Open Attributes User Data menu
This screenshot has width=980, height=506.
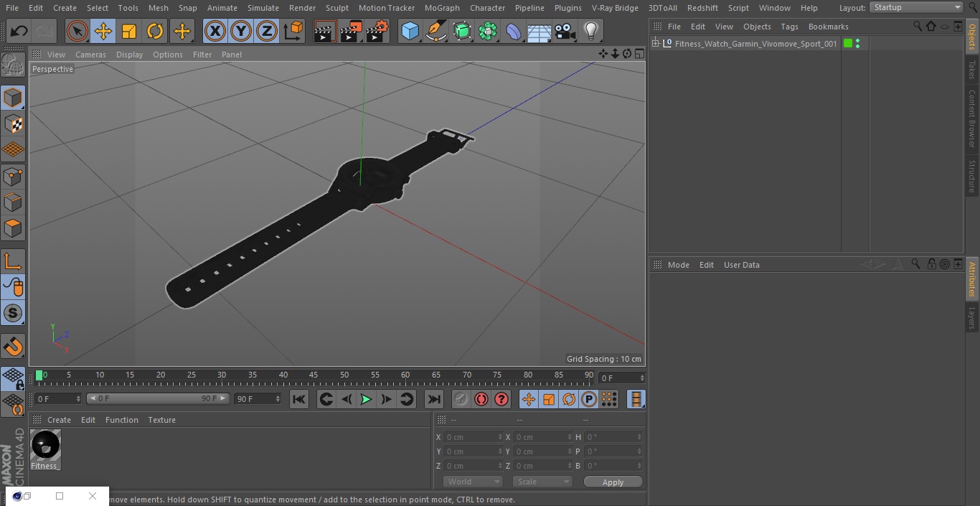click(x=741, y=265)
